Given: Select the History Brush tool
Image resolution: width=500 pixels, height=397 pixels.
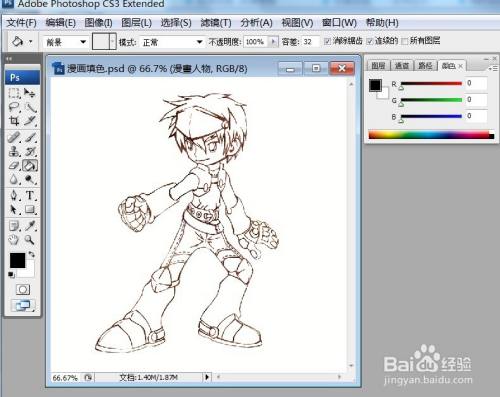Looking at the screenshot, I should click(x=30, y=151).
